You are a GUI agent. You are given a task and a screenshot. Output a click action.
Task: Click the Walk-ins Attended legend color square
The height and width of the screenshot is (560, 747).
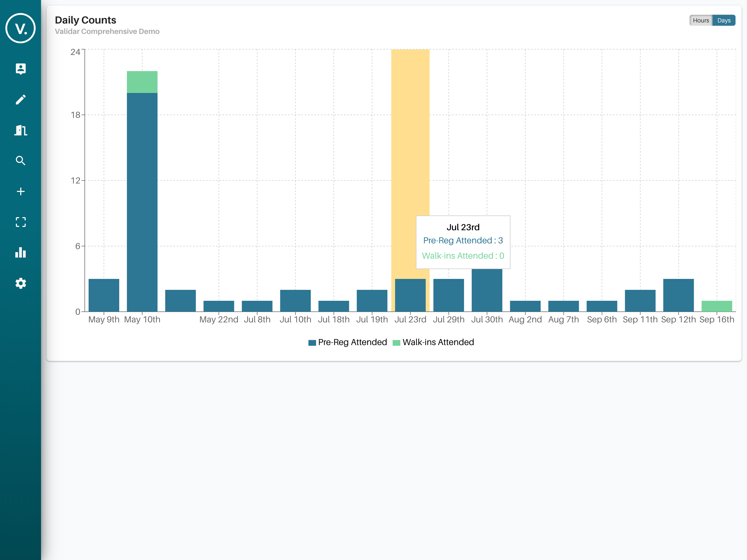396,343
